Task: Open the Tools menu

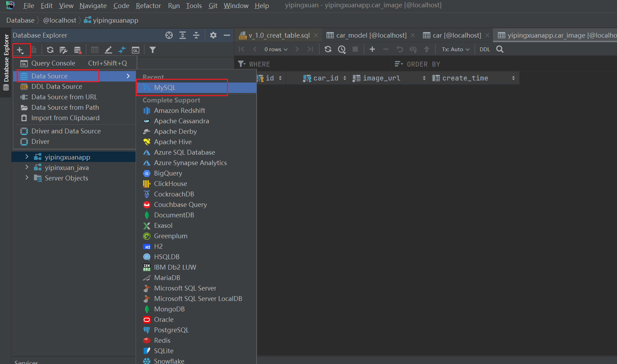Action: tap(194, 6)
